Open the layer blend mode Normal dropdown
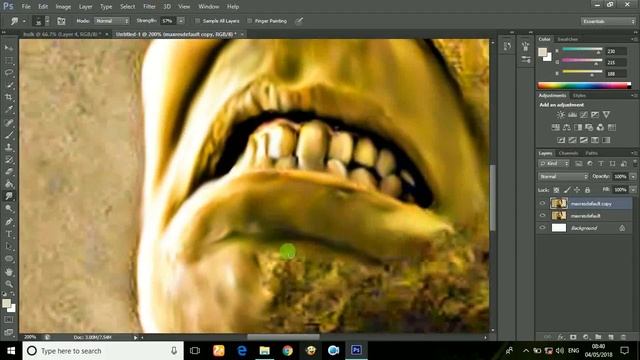 coord(563,176)
